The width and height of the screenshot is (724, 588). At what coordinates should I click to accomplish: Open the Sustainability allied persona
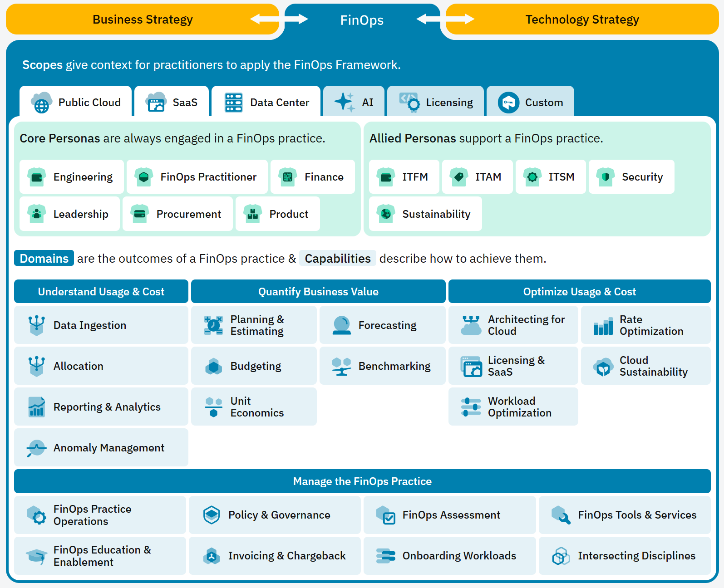click(x=425, y=214)
